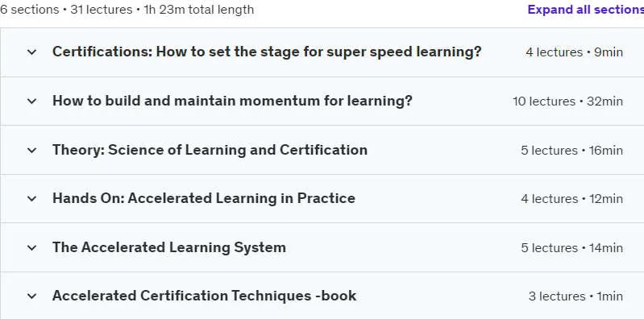Select the '3 lectures • 1min' text
644x319 pixels.
[x=575, y=296]
